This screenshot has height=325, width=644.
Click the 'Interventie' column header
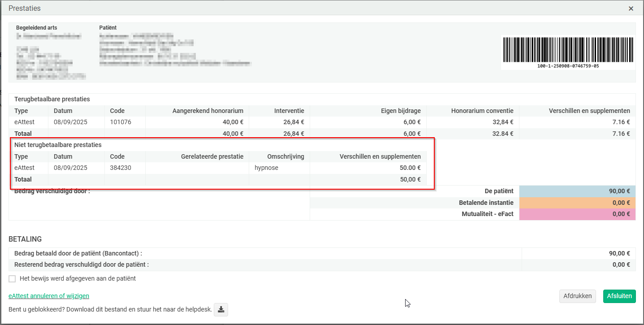click(289, 111)
